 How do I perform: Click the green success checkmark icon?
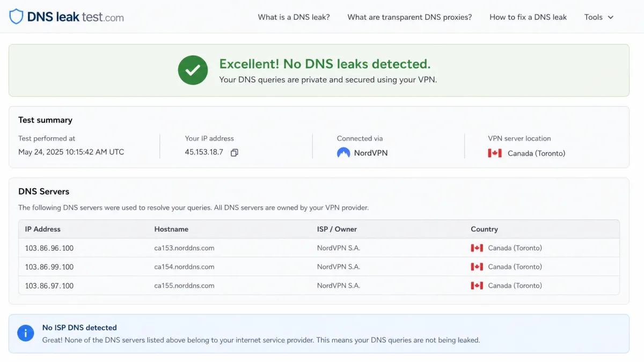coord(193,70)
